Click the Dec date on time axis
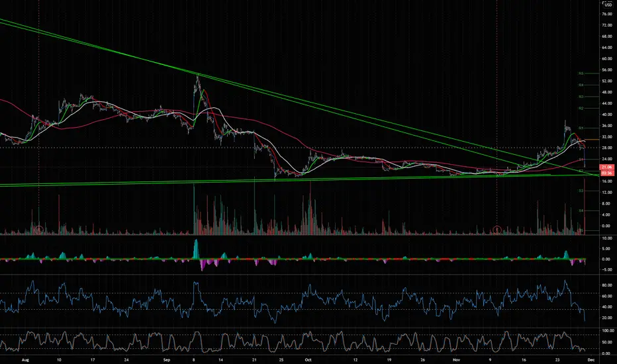Viewport: 617px width, 364px height. click(x=591, y=360)
